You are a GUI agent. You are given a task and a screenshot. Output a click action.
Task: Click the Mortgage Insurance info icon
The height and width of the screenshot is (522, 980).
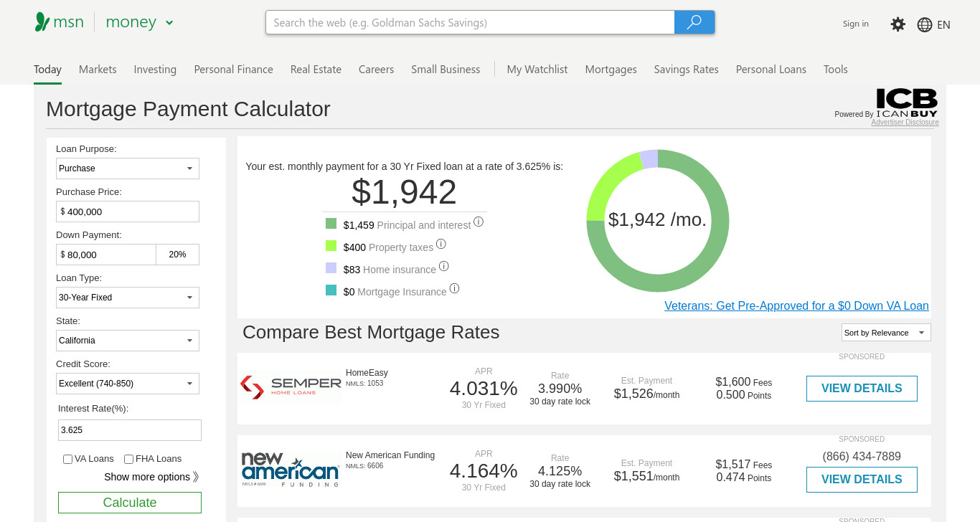coord(454,288)
